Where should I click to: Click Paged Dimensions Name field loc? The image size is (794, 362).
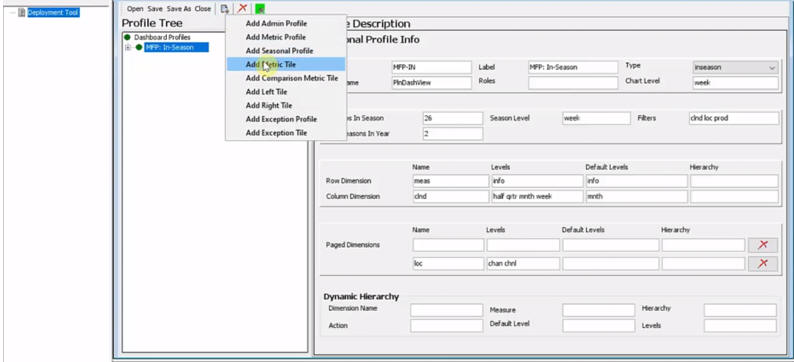click(448, 263)
